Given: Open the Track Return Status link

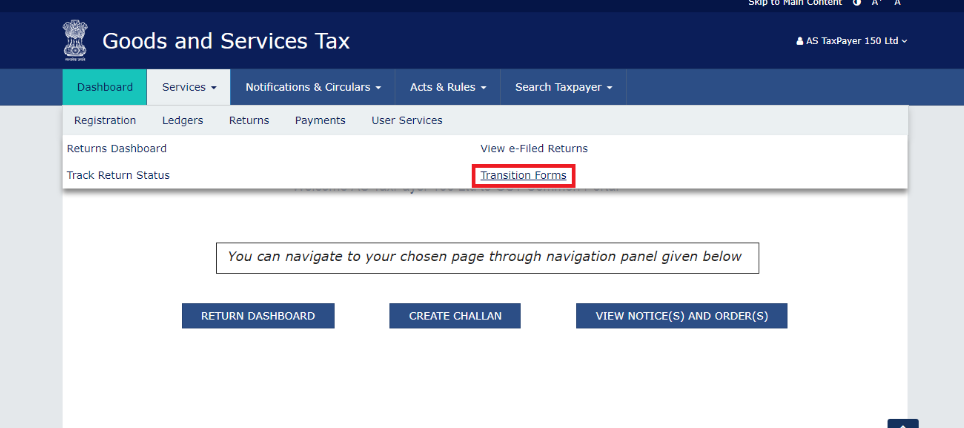Looking at the screenshot, I should [118, 175].
